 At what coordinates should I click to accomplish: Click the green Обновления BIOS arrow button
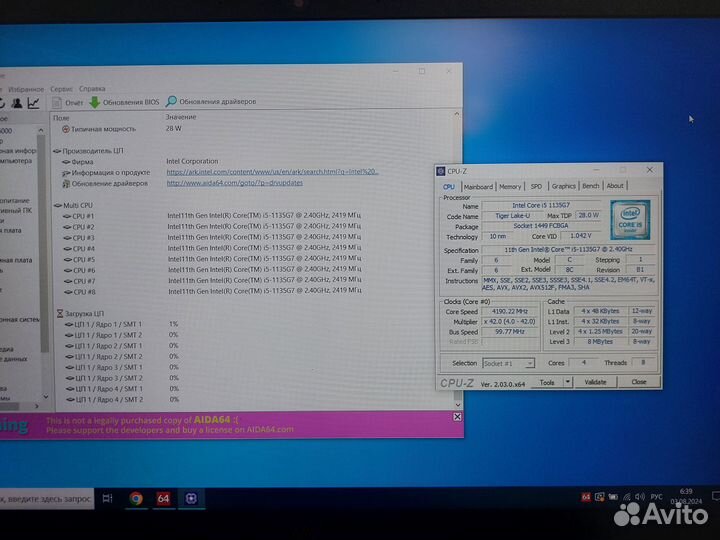click(x=124, y=102)
